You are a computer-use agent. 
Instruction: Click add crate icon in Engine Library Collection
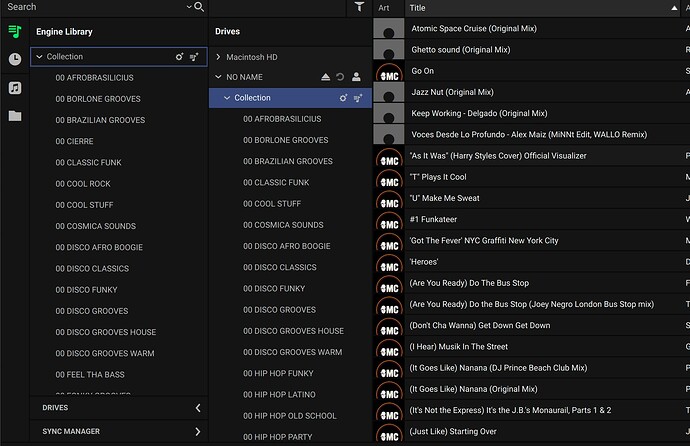179,57
